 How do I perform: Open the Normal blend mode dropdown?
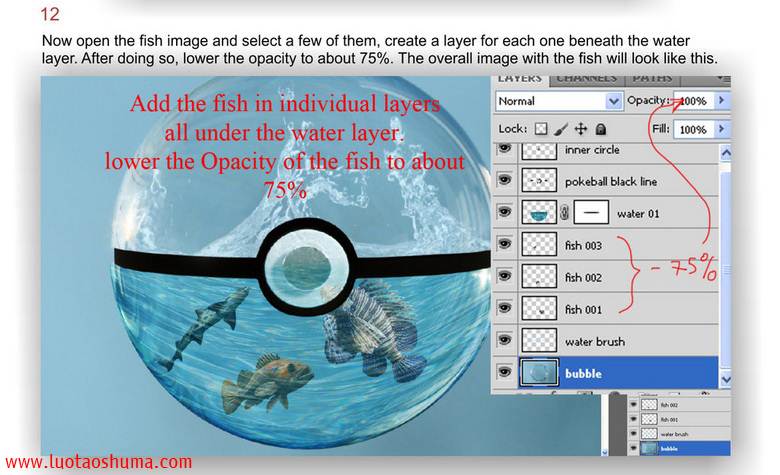pos(559,101)
